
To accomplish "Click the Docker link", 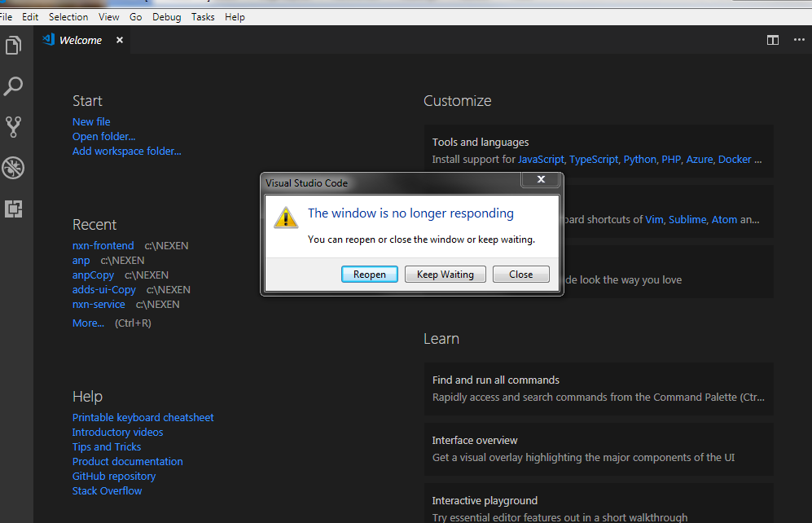I will tap(735, 160).
